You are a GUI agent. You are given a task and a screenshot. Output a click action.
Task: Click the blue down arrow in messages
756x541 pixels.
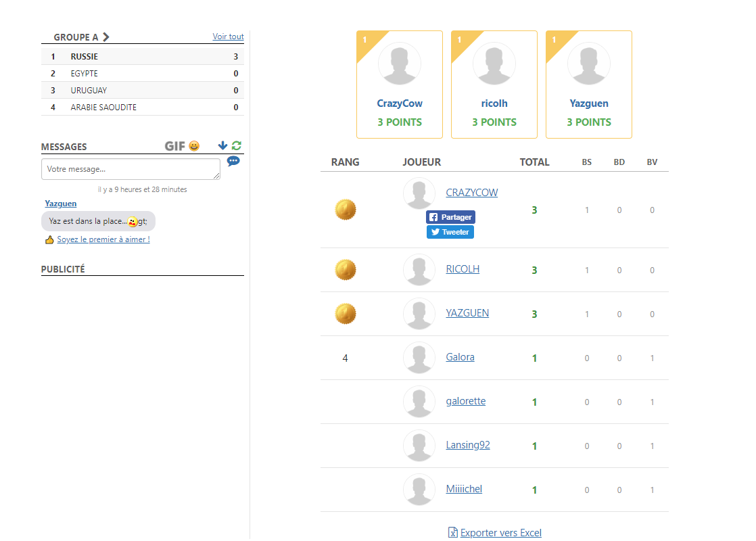point(222,145)
